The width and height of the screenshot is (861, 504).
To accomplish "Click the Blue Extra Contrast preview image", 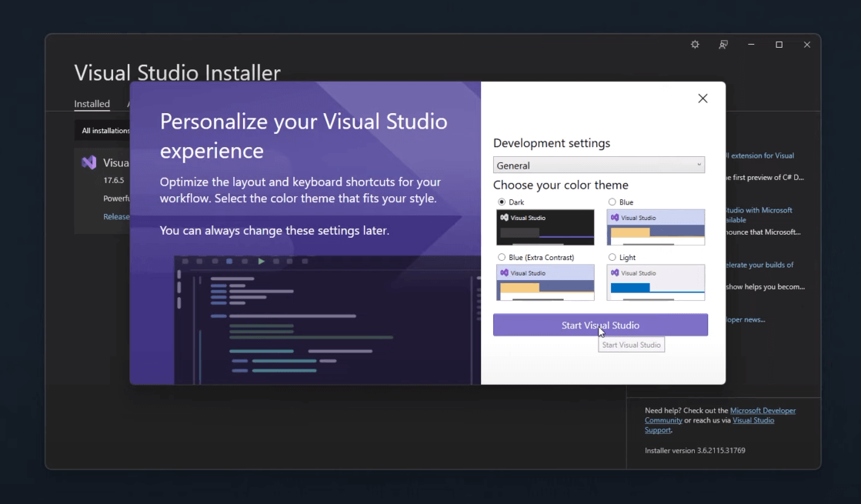I will (x=545, y=282).
